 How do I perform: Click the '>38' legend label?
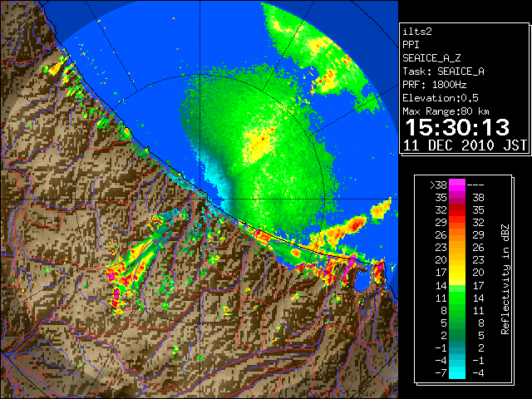pyautogui.click(x=438, y=185)
